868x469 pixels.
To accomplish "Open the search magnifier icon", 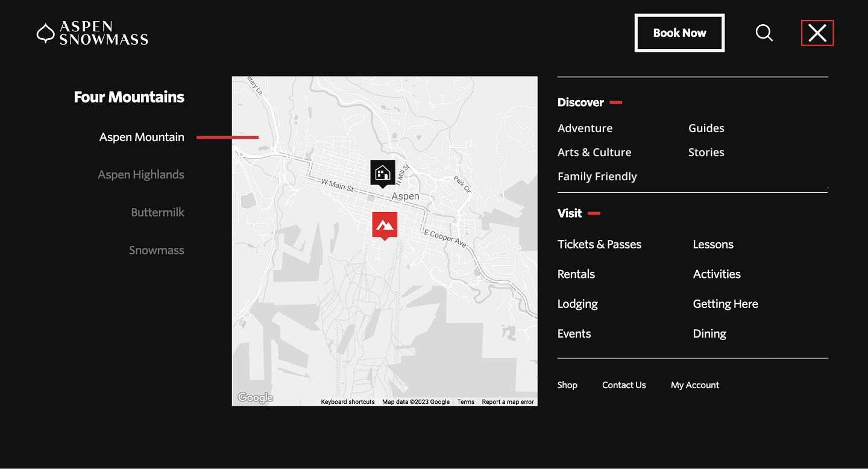I will click(764, 33).
